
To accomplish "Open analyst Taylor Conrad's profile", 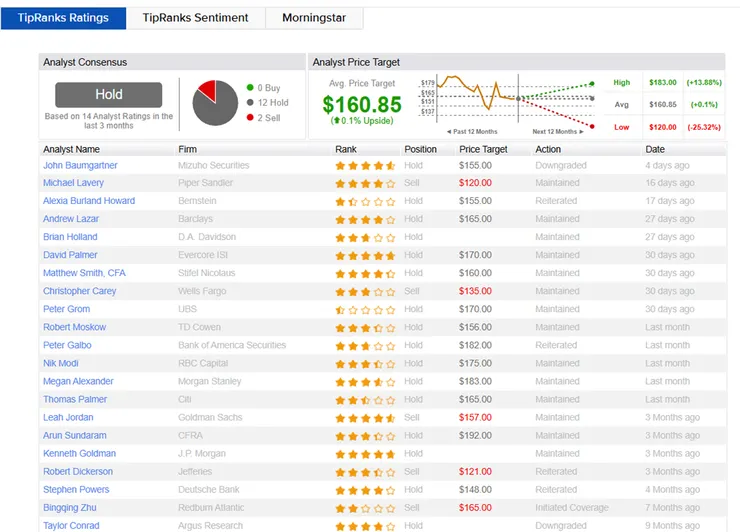I will coord(71,525).
